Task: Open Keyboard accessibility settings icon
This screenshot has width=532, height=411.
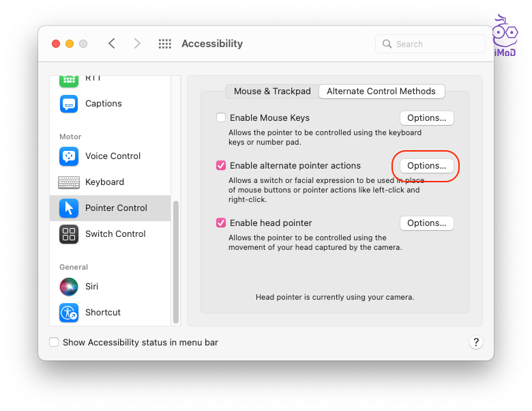Action: tap(69, 182)
